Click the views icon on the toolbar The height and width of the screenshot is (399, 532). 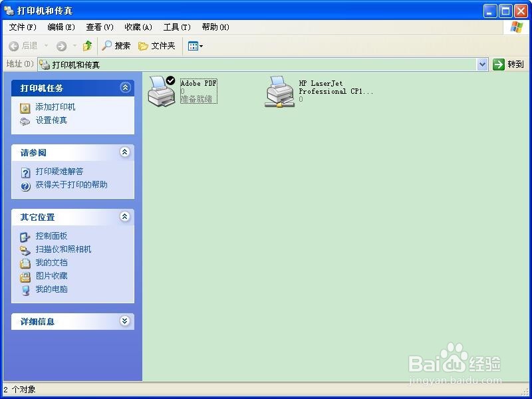click(193, 45)
